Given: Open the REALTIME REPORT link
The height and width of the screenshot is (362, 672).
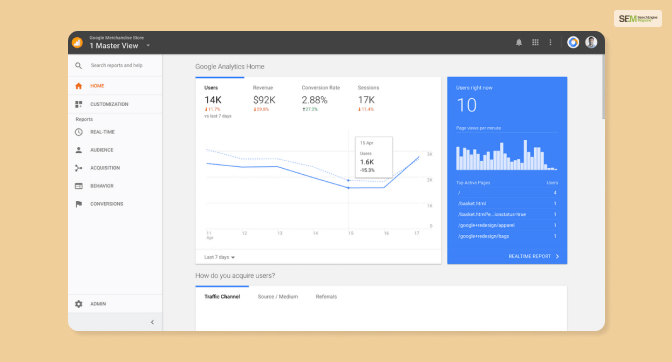Looking at the screenshot, I should point(529,256).
